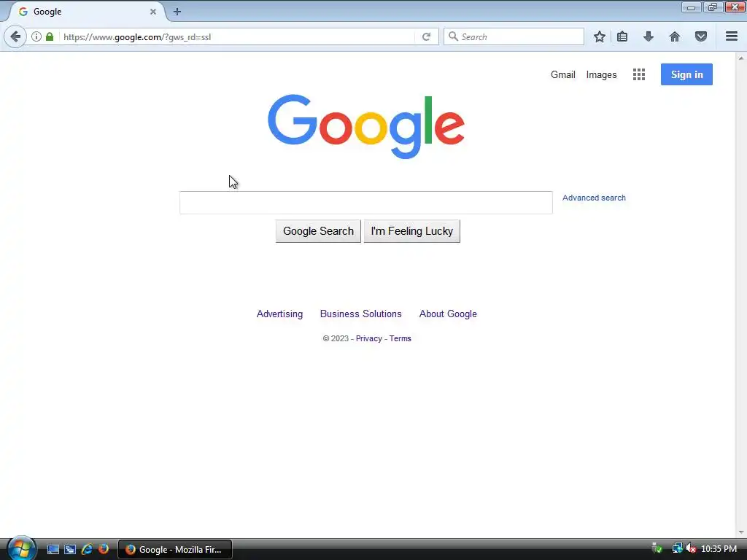This screenshot has height=560, width=747.
Task: Restore down the Firefox window
Action: click(x=712, y=7)
